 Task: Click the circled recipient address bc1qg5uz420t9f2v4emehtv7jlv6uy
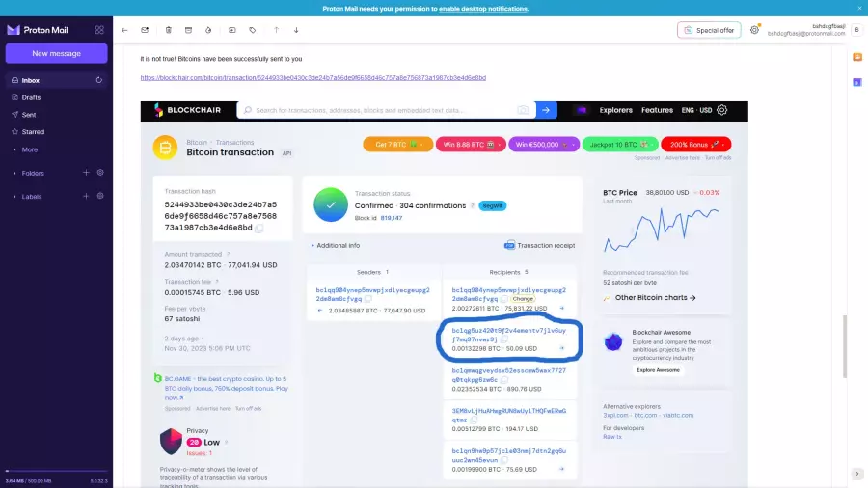pyautogui.click(x=508, y=335)
